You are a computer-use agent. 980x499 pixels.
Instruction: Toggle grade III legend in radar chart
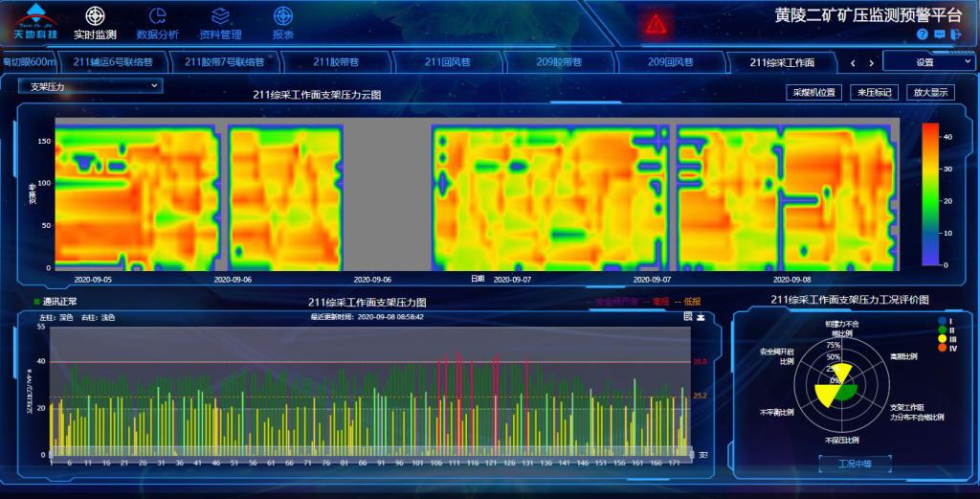click(x=946, y=339)
